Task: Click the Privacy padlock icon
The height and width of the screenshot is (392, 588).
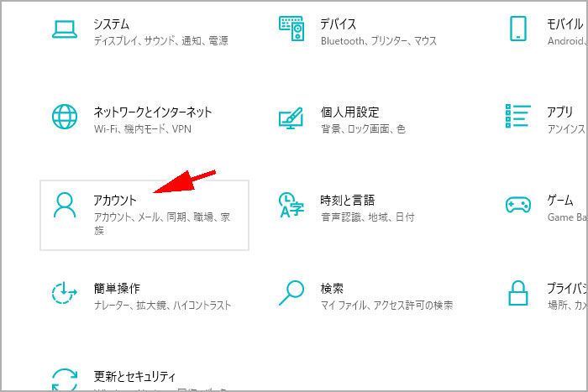Action: [517, 294]
